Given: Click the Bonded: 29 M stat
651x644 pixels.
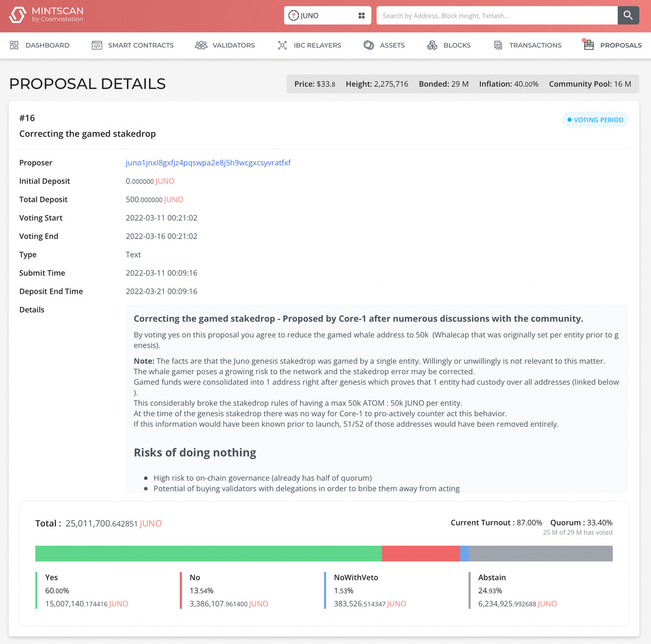Looking at the screenshot, I should point(444,84).
